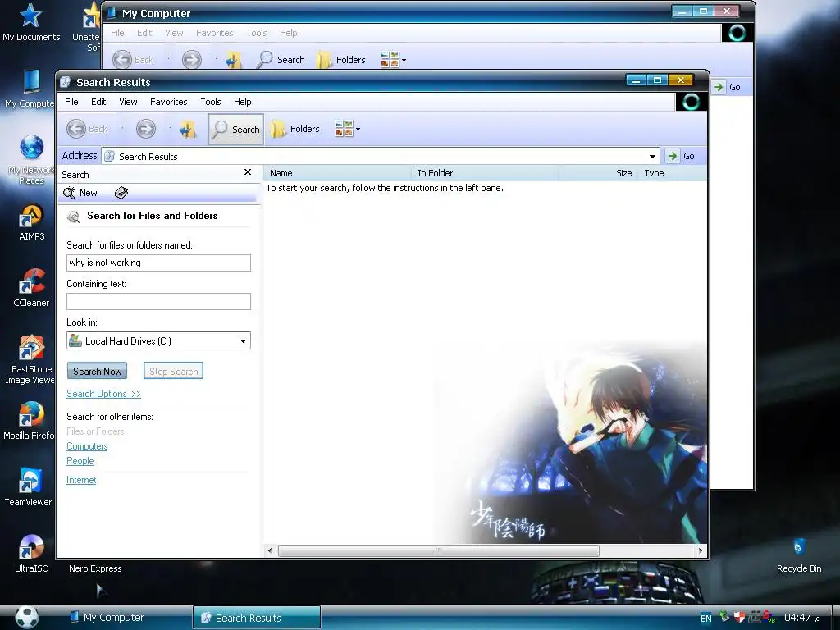Sort results by Type column header
840x630 pixels.
click(673, 173)
